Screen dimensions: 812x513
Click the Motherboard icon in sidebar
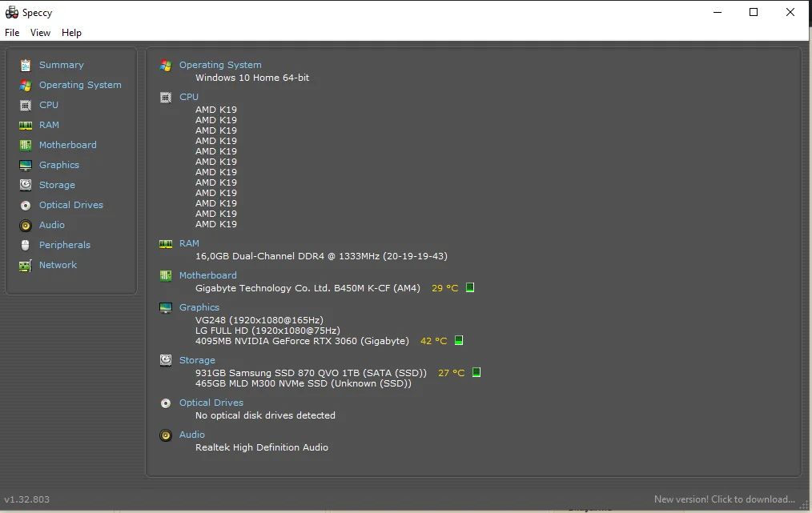pyautogui.click(x=26, y=146)
